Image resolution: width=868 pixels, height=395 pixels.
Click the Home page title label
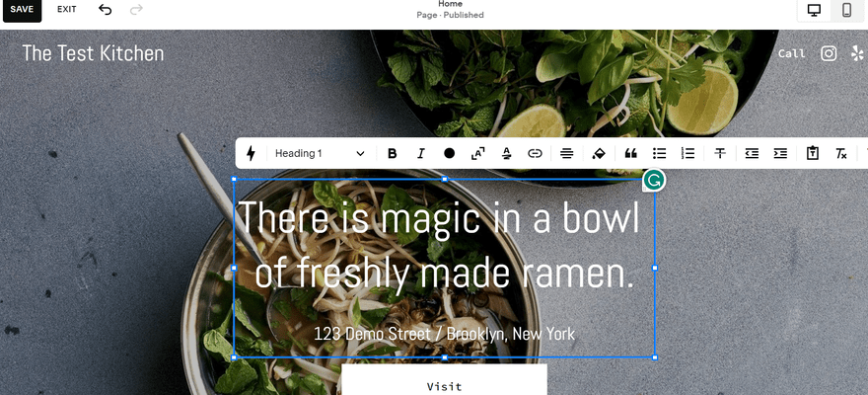(450, 4)
